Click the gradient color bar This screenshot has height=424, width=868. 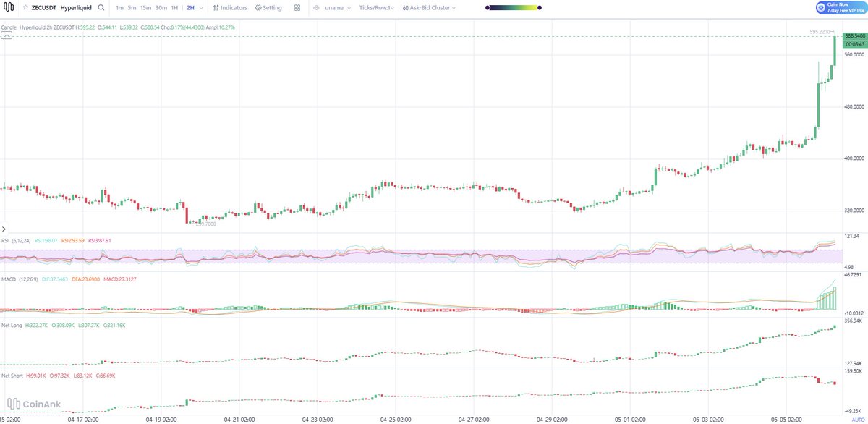513,8
